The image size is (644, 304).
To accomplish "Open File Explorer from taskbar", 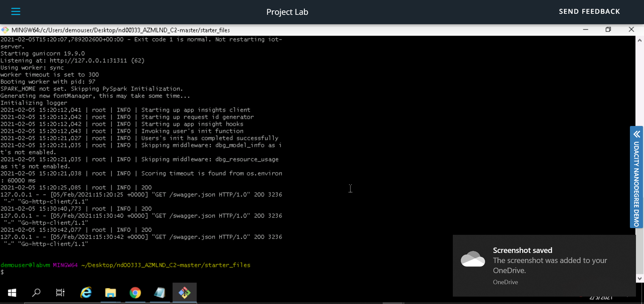I will pos(110,293).
